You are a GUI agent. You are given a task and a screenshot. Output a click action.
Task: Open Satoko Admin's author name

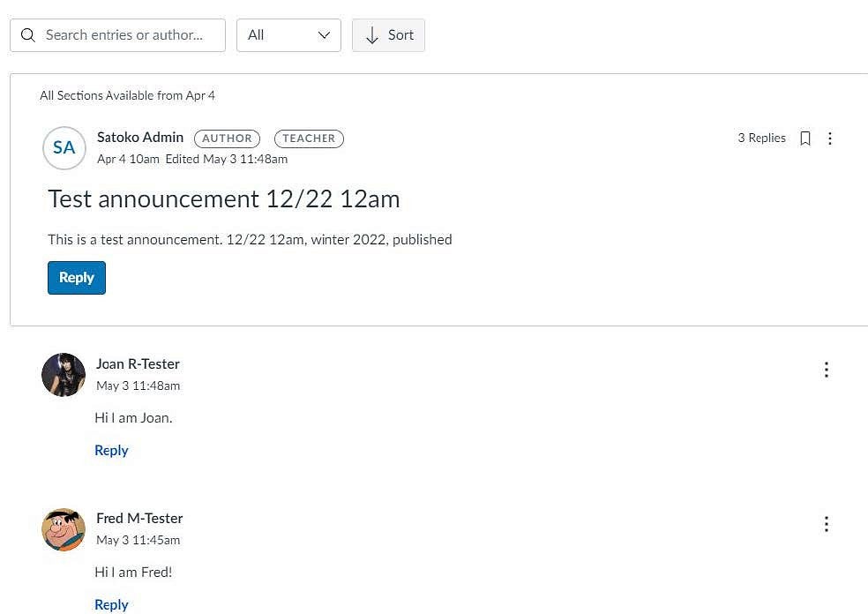click(x=140, y=137)
